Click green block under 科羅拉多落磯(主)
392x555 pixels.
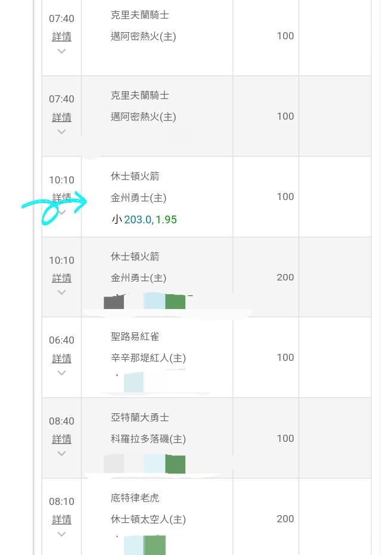[x=175, y=464]
